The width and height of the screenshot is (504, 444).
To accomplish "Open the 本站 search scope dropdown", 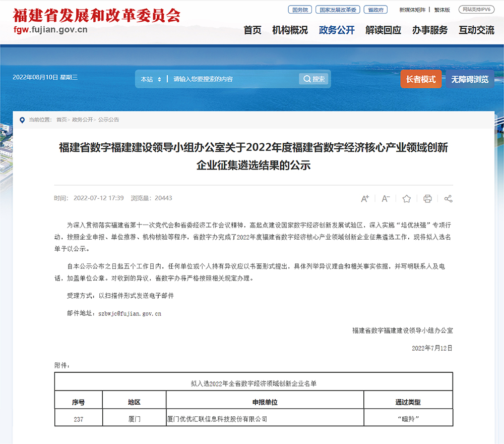I will 151,79.
